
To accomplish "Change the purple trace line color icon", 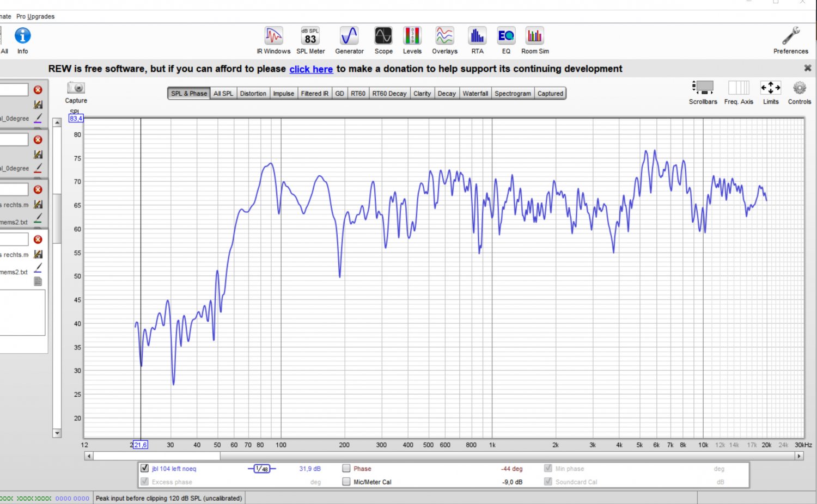I will coord(38,118).
